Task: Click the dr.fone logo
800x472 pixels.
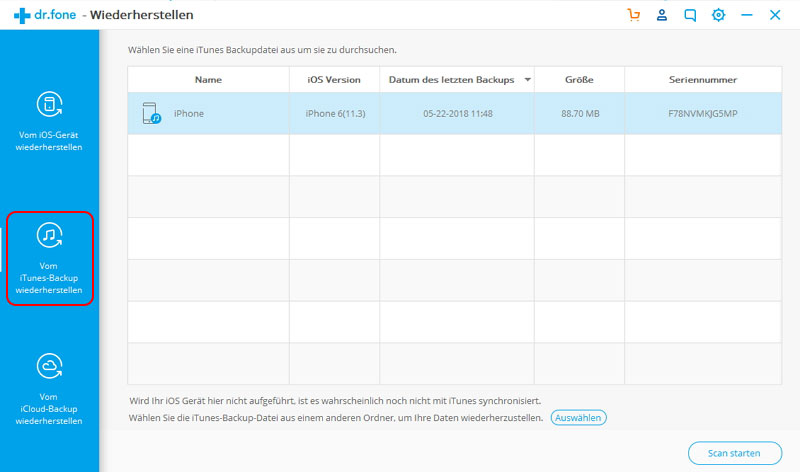Action: click(45, 15)
